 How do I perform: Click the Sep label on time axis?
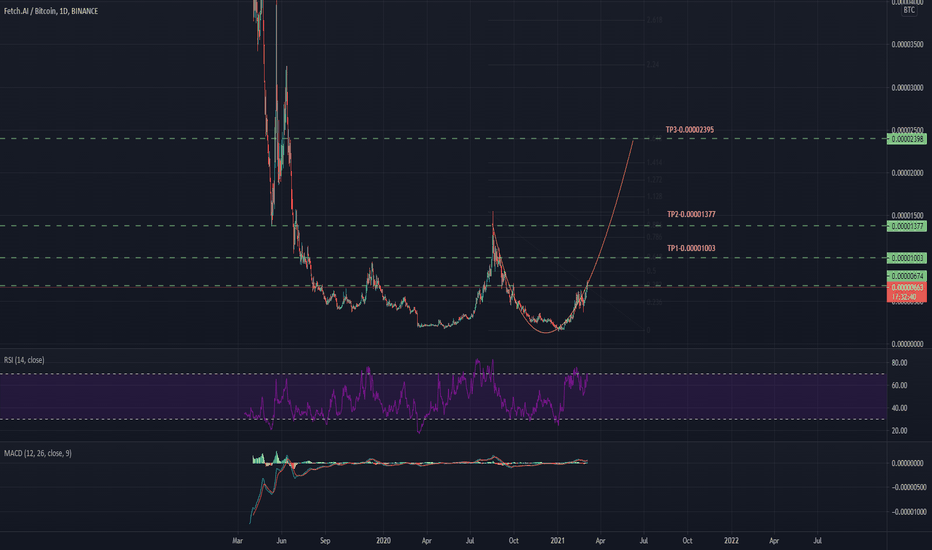tap(325, 540)
